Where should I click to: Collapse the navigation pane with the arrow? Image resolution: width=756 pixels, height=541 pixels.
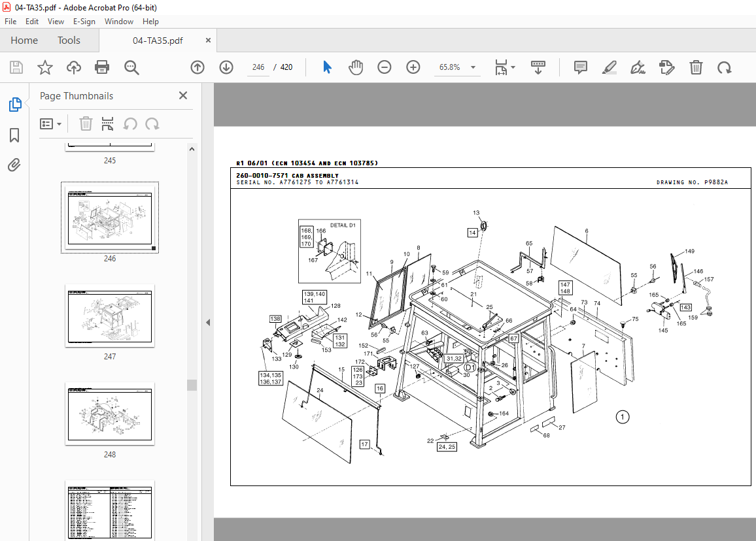pos(208,322)
